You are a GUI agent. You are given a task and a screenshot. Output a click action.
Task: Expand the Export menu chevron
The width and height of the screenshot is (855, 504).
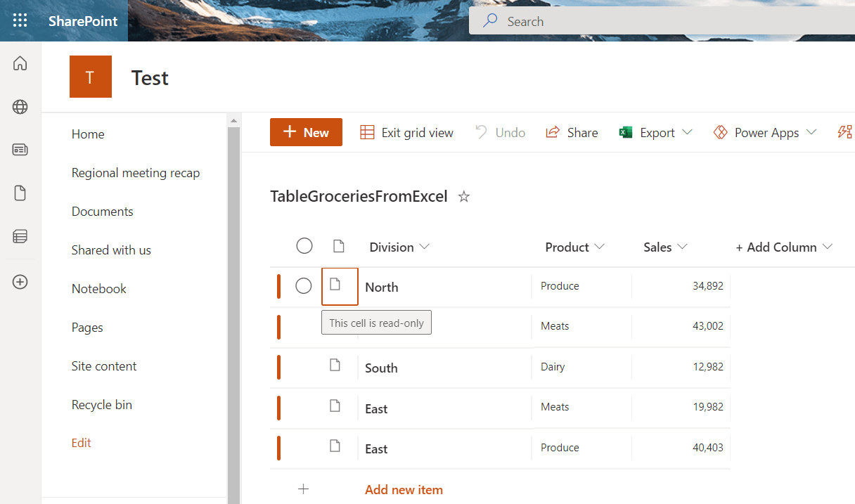coord(688,132)
